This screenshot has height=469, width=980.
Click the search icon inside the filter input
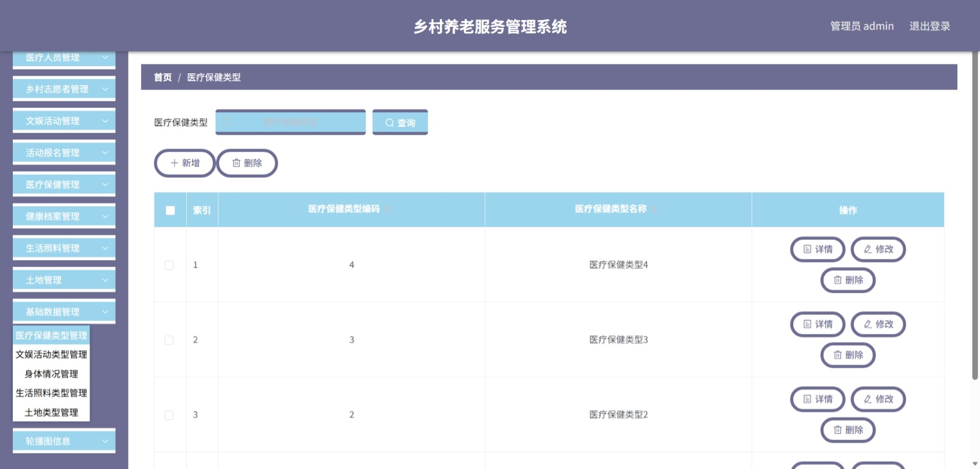(x=227, y=122)
